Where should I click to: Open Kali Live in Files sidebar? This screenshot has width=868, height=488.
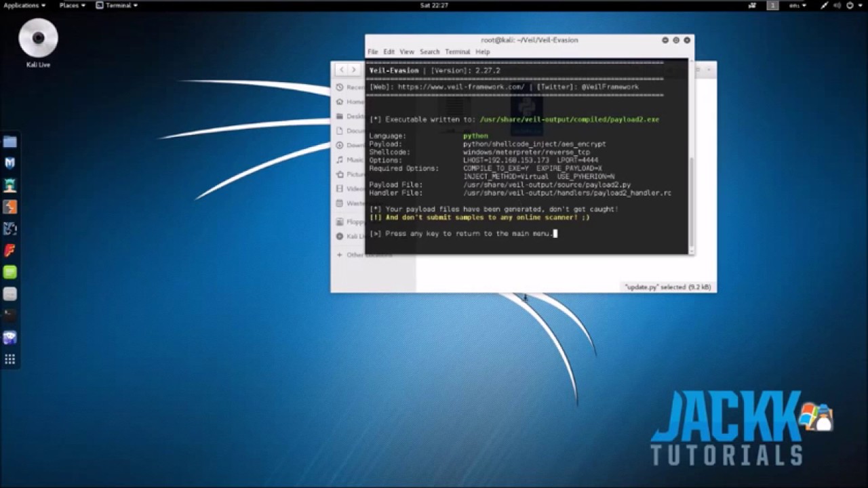[350, 237]
